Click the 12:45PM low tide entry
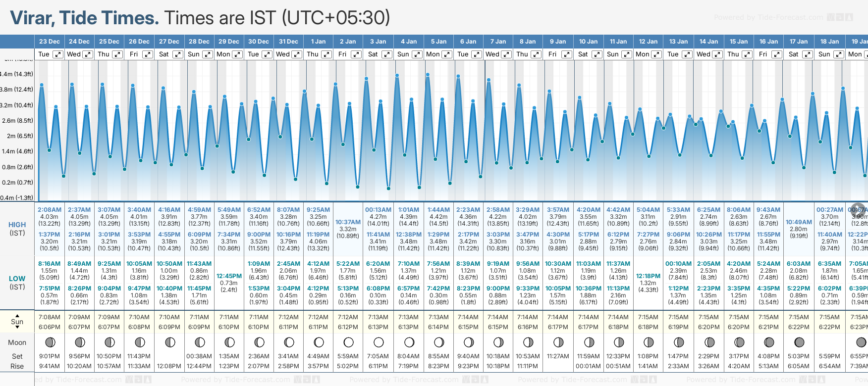Viewport: 868px width, 386px height. (229, 276)
